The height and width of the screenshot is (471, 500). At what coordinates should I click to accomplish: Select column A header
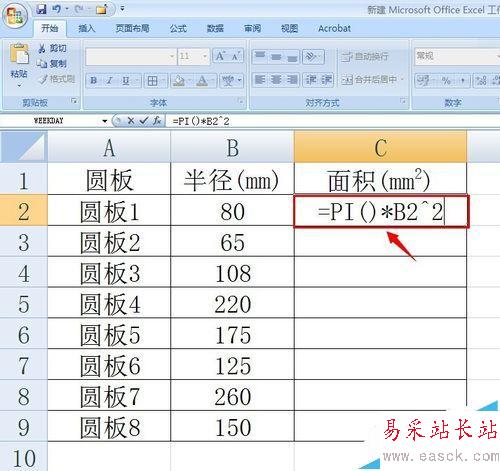(x=109, y=147)
